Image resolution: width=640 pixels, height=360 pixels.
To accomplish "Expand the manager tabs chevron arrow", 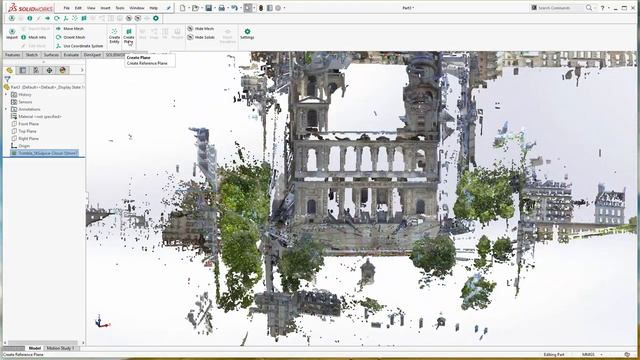I will (82, 70).
